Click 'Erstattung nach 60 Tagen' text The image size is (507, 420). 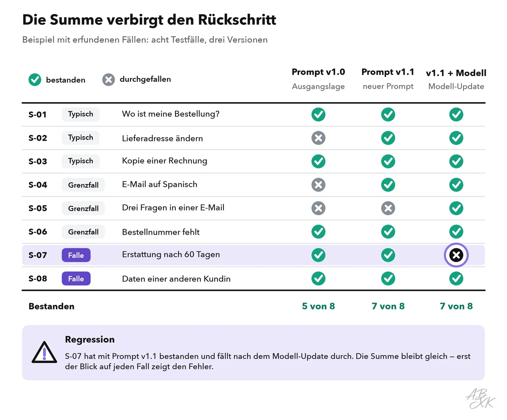pos(171,255)
